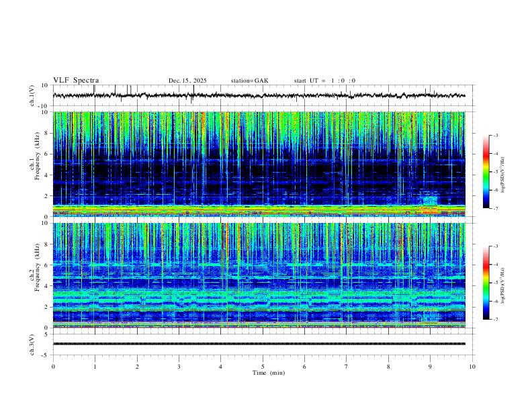Click the ch.3 voltage black band trace

259,344
